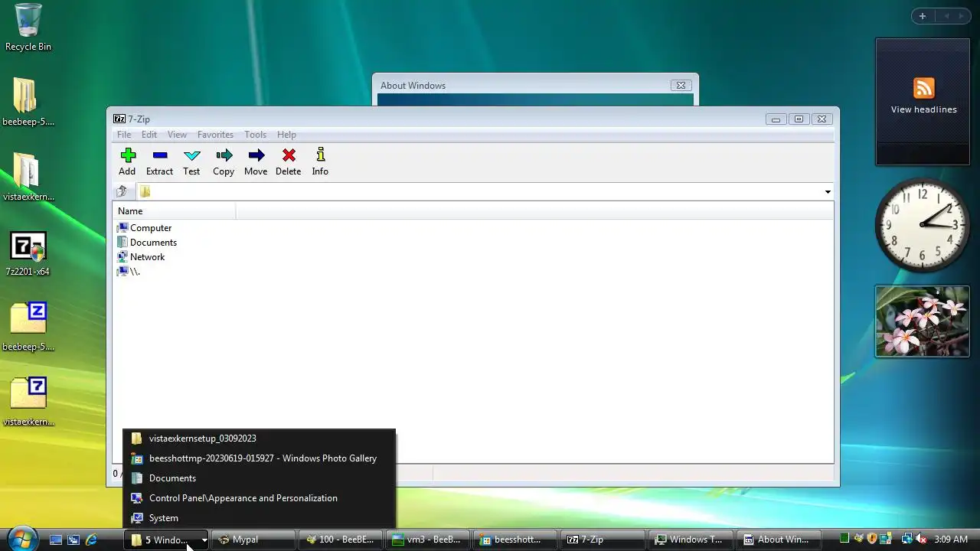Screen dimensions: 980x551
Task: Select the 7z2201-x64 installer desktop icon
Action: 28,253
